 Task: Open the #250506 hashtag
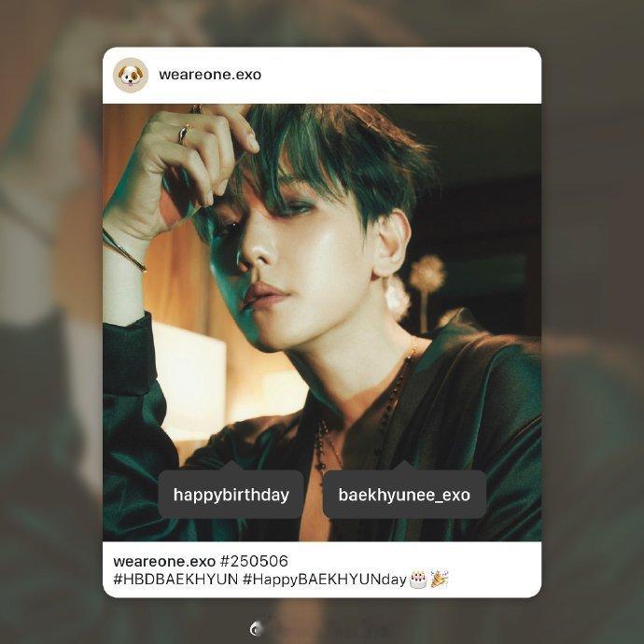pyautogui.click(x=254, y=561)
